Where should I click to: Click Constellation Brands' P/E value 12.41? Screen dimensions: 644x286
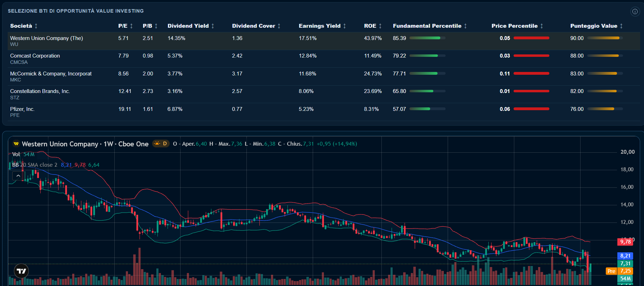pos(125,91)
